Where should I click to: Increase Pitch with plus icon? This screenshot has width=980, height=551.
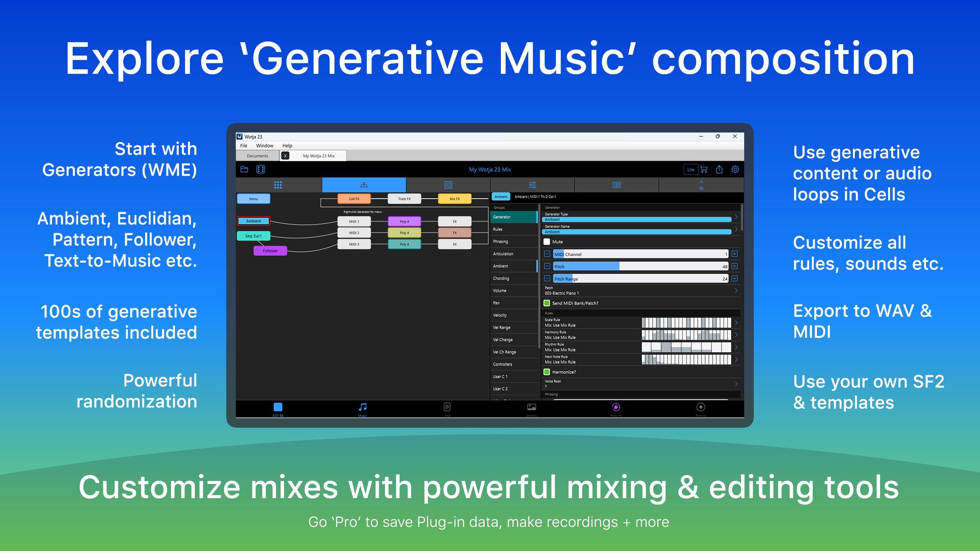[735, 266]
